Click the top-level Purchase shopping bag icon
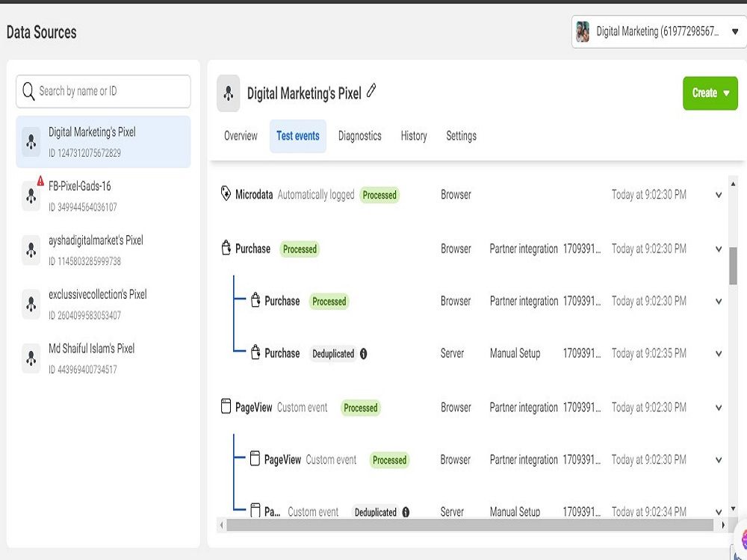This screenshot has height=560, width=747. click(226, 248)
